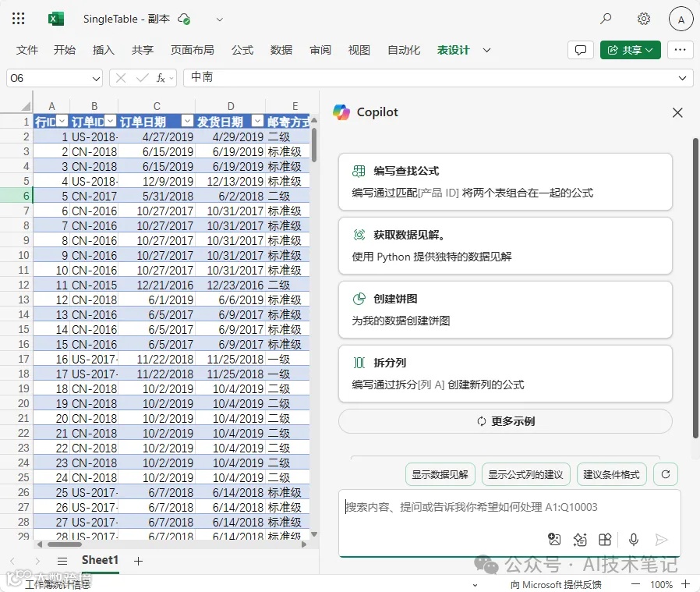700x592 pixels.
Task: Click 向 Microsoft 提供反馈 link
Action: pos(556,584)
